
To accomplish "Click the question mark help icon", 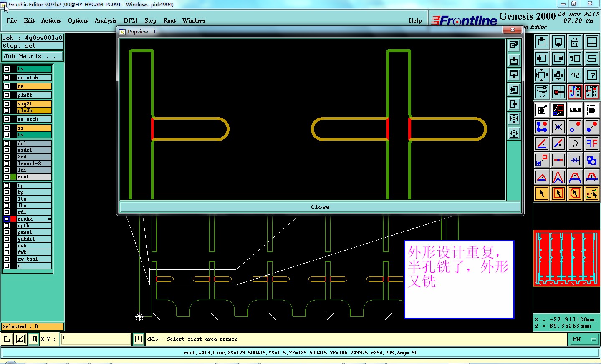I will [x=592, y=75].
